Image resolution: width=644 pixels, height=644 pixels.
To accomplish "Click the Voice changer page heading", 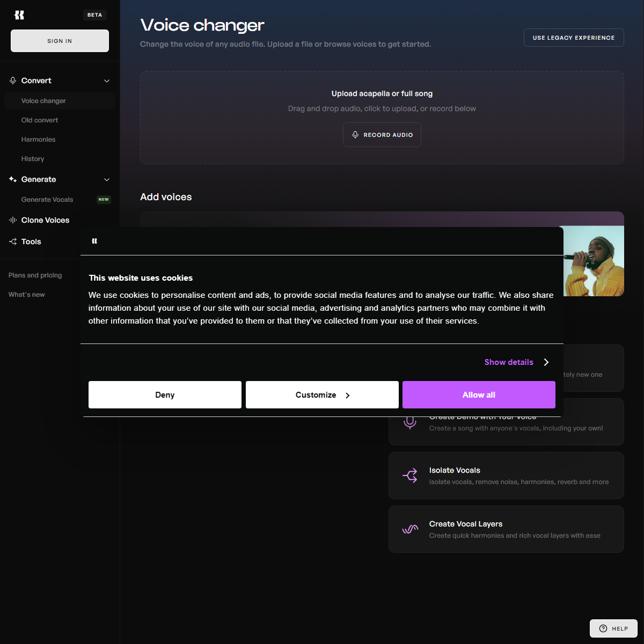I will click(x=202, y=25).
